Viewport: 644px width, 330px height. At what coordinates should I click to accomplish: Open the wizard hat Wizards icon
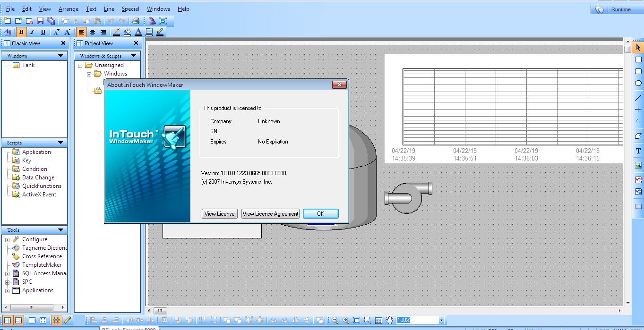tap(152, 21)
